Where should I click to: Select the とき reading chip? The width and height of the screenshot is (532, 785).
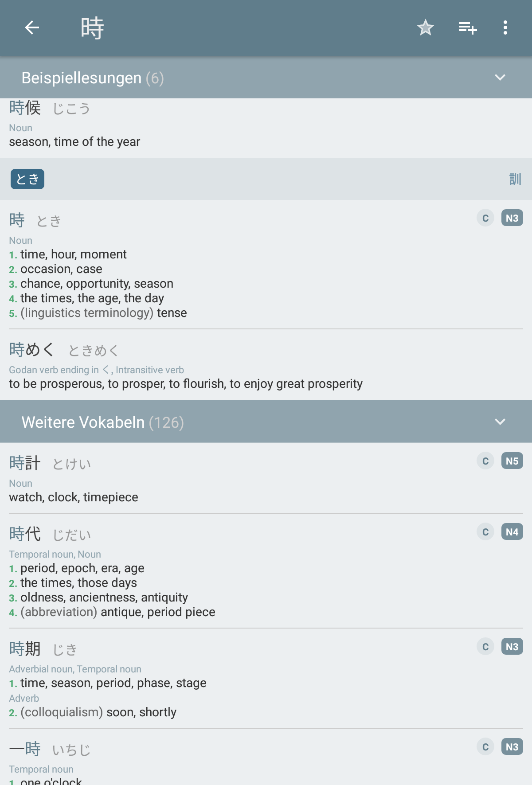[27, 179]
